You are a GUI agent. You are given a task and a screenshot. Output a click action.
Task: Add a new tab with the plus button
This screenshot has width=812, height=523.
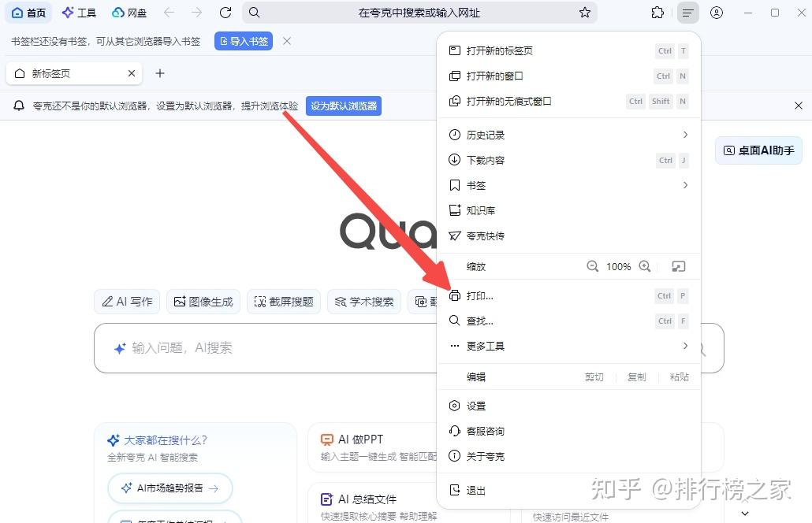coord(160,73)
